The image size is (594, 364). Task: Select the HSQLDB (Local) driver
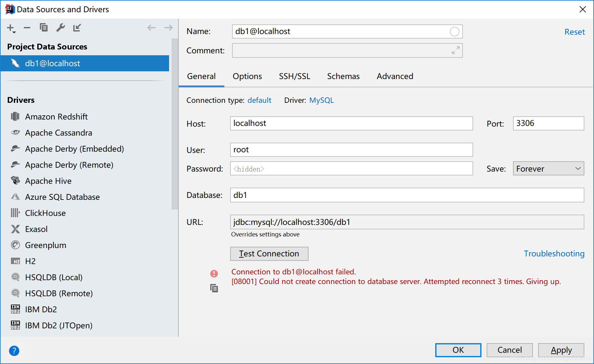(85, 277)
